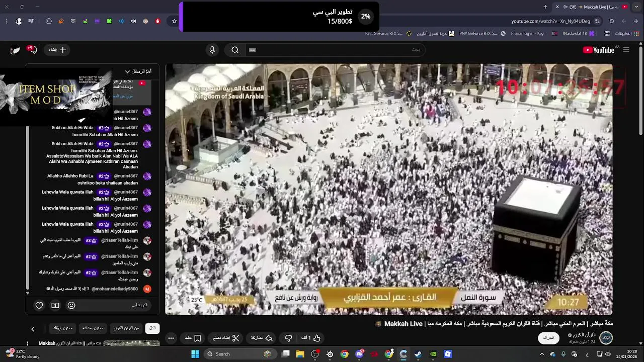Click the youtube.com address bar URL
The height and width of the screenshot is (362, 644).
[550, 21]
